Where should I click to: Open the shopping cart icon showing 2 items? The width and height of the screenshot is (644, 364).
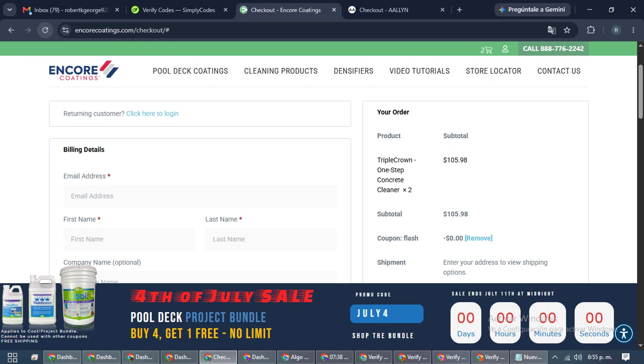(x=486, y=49)
